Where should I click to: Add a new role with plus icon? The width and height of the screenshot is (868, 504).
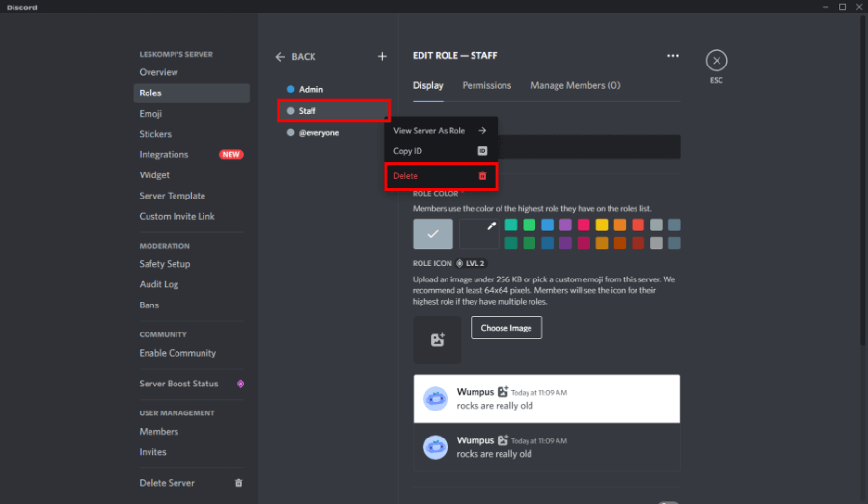(x=382, y=57)
